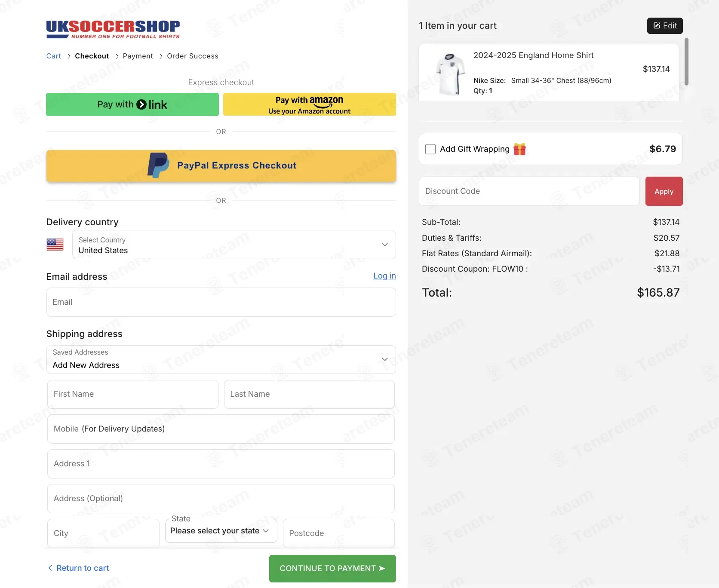
Task: Click the Sub-Total amount $137.14
Action: click(666, 222)
